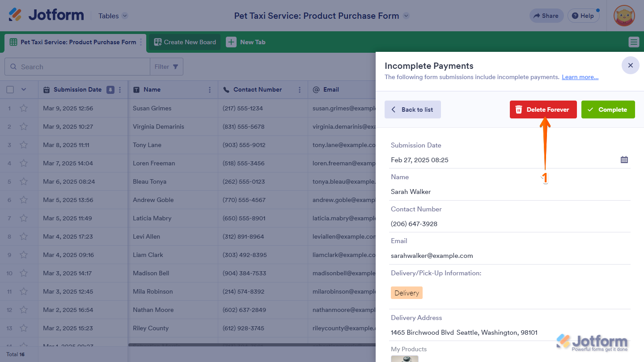The height and width of the screenshot is (362, 644).
Task: Close the Incomplete Payments panel
Action: [x=630, y=65]
